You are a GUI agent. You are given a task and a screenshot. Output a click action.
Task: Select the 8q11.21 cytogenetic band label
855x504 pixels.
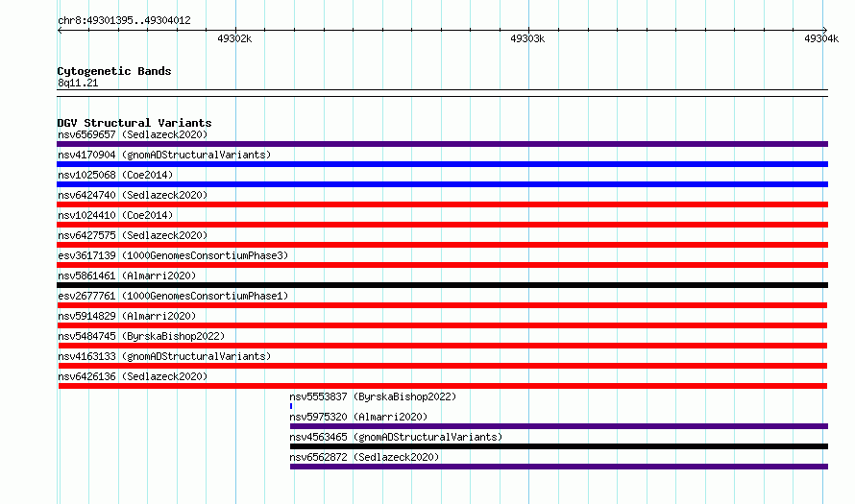[x=78, y=83]
